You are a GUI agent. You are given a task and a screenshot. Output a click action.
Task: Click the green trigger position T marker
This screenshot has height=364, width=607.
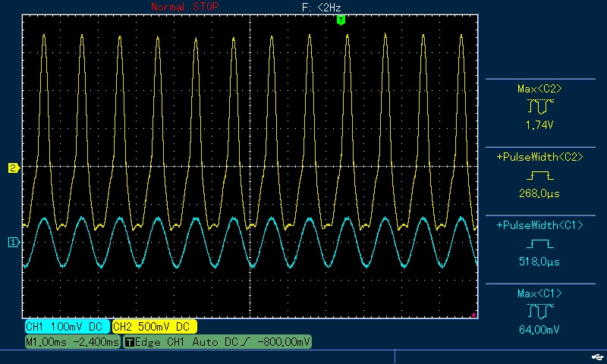coord(341,20)
